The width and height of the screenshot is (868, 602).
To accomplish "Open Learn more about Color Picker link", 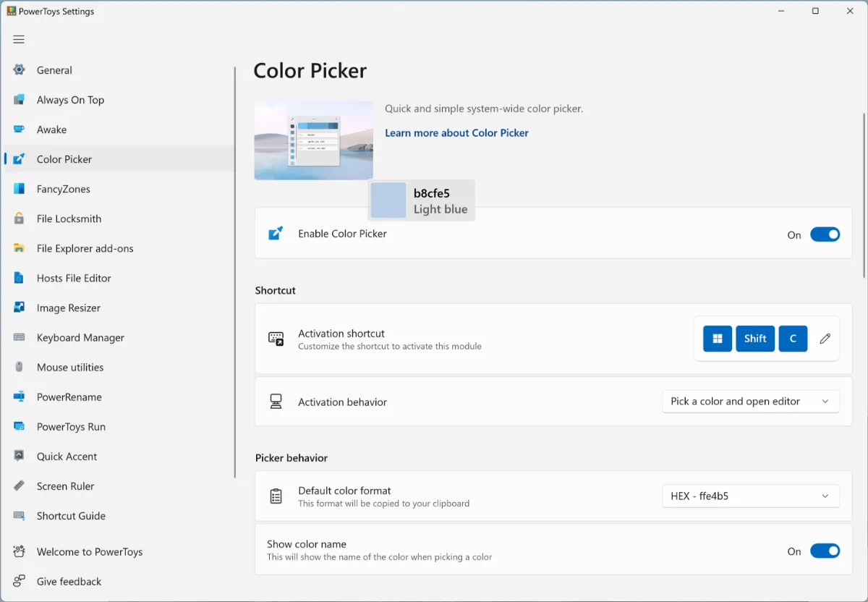I will pos(456,133).
